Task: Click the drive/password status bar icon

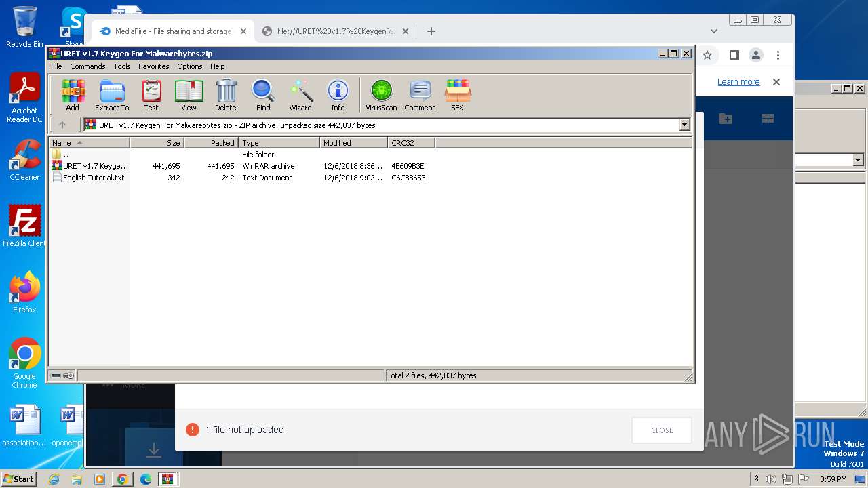Action: tap(62, 375)
